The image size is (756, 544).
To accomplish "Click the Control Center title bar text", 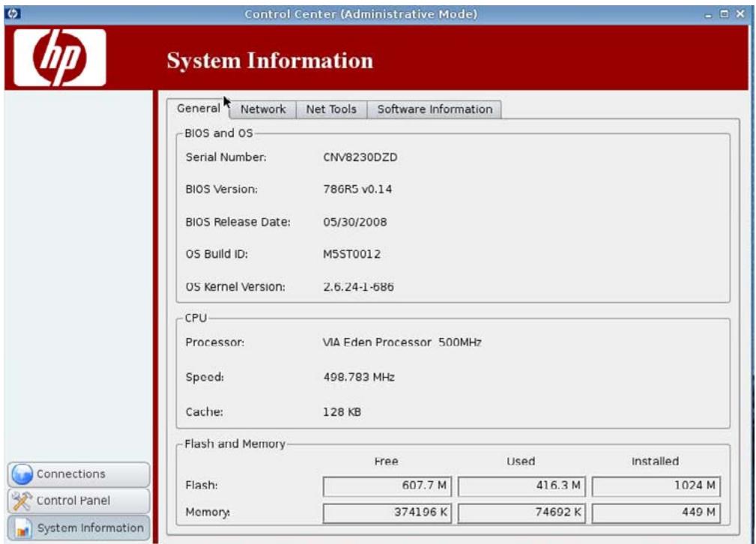I will 360,14.
